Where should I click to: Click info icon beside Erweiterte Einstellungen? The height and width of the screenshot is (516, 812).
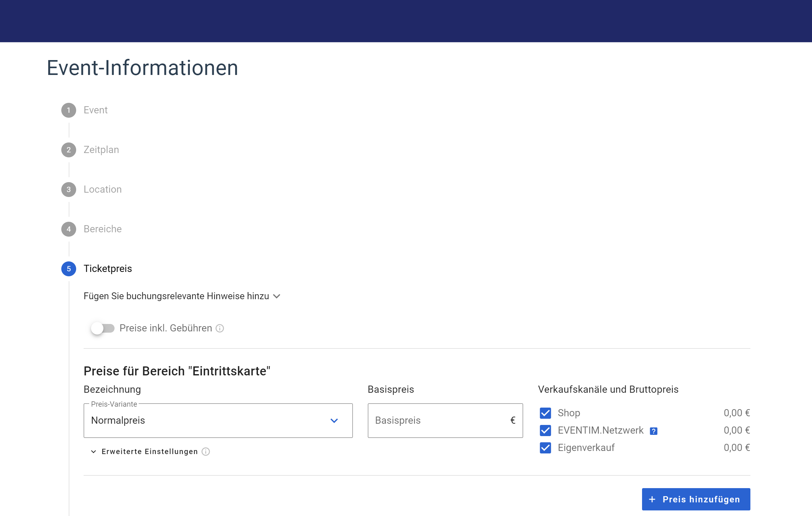pos(205,452)
